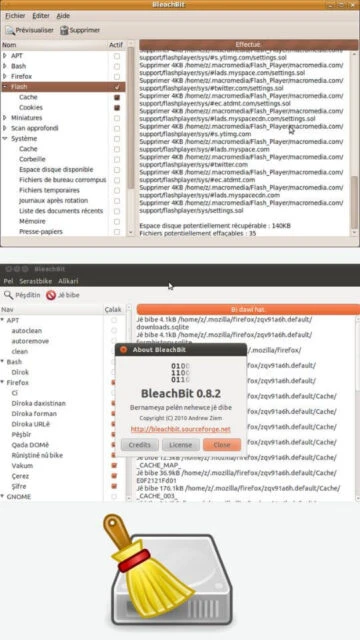Open the Pel menu
360x640 pixels.
coord(8,281)
